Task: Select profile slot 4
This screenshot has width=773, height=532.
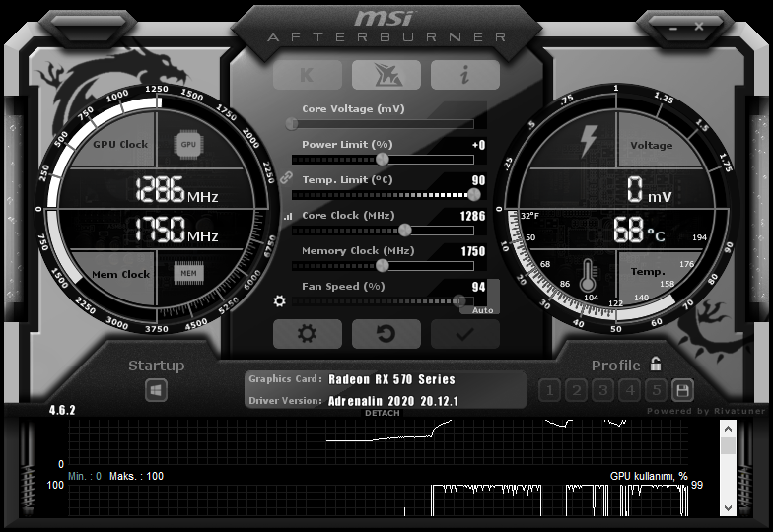Action: pyautogui.click(x=629, y=391)
